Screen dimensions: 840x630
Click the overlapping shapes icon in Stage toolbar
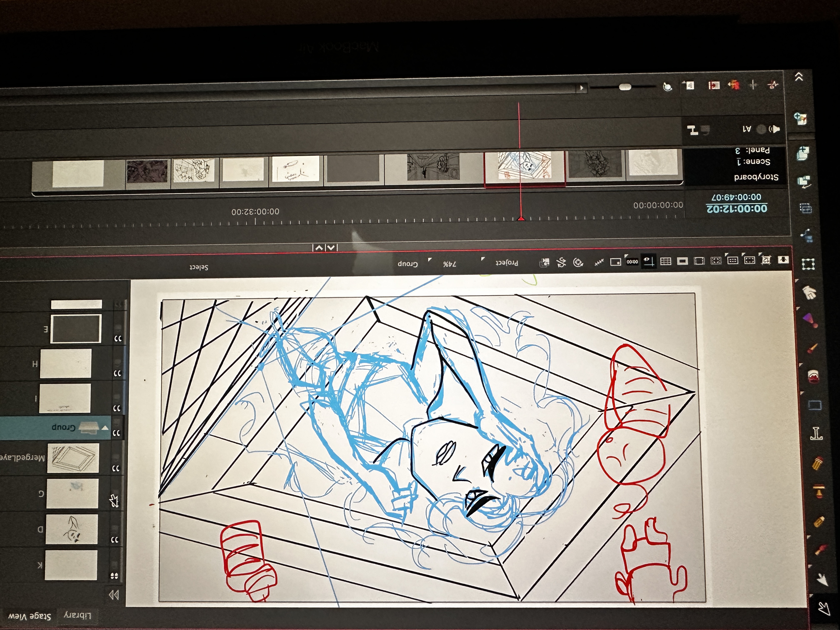coord(545,262)
